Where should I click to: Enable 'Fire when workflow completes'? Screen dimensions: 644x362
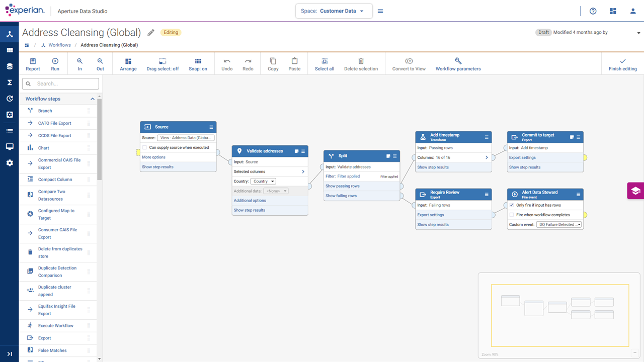(x=512, y=215)
